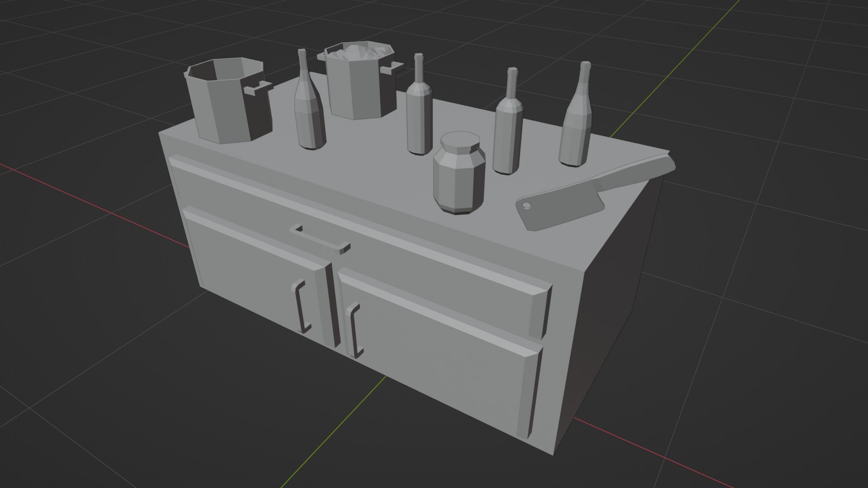Screen dimensions: 868x488
Task: Select the side handle of the empty pot
Action: pyautogui.click(x=259, y=88)
